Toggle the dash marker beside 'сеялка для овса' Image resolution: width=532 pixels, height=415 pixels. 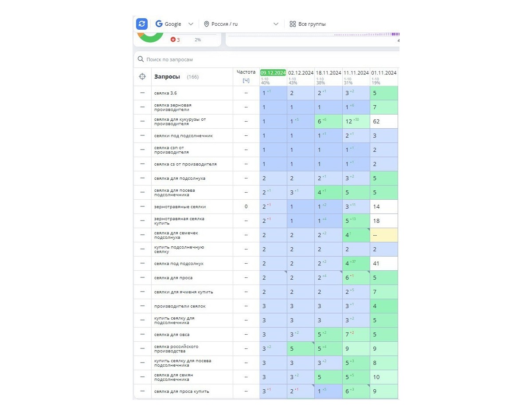142,334
